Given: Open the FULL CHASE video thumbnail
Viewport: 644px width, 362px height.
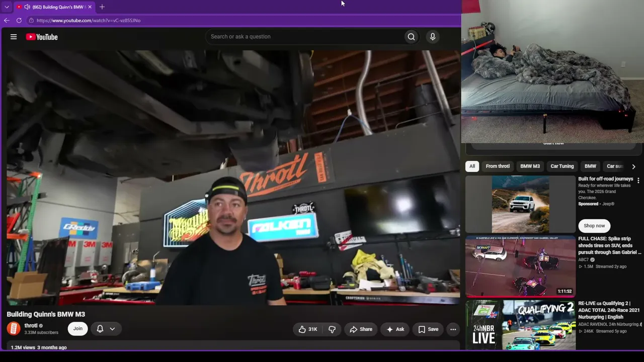Looking at the screenshot, I should tap(520, 266).
